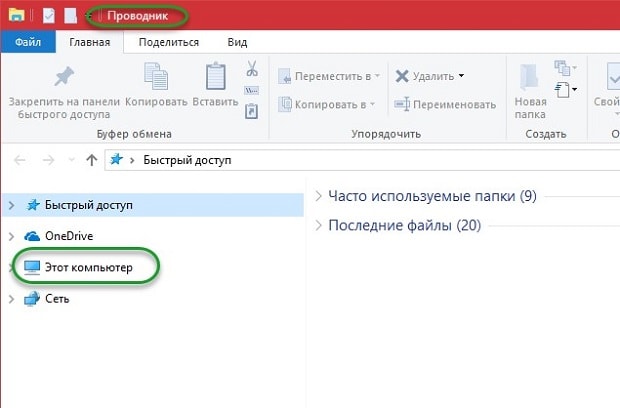The width and height of the screenshot is (620, 408).
Task: Open the New item dropdown icon
Action: tap(565, 68)
